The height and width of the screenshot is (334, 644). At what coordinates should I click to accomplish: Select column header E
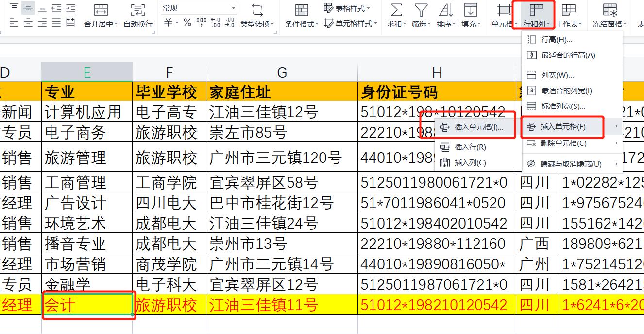pos(86,71)
